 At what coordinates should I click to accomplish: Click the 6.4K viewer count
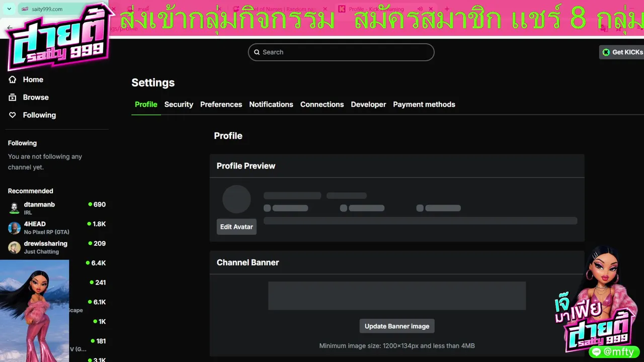point(96,263)
